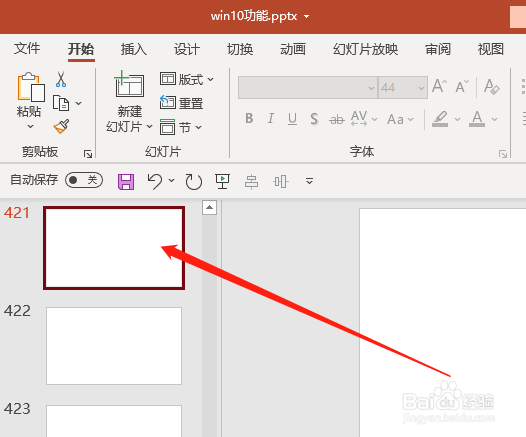This screenshot has width=526, height=437.
Task: Select slide 423 thumbnail
Action: pyautogui.click(x=114, y=421)
